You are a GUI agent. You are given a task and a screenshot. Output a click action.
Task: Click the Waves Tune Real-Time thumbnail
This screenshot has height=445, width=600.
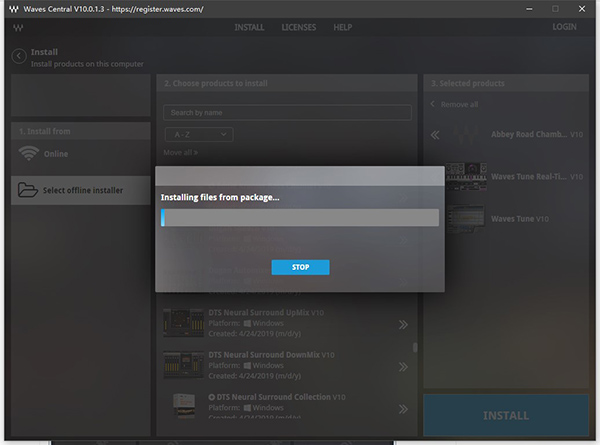click(x=466, y=176)
